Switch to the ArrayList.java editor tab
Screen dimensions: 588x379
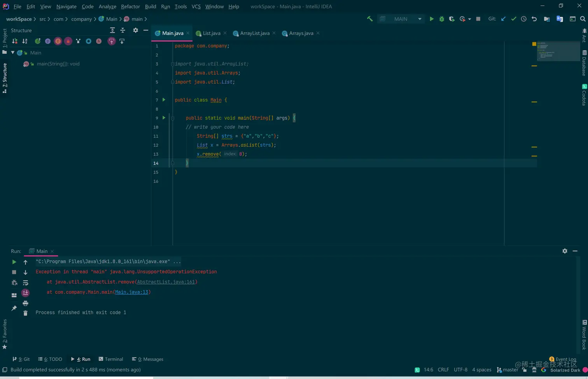point(255,33)
